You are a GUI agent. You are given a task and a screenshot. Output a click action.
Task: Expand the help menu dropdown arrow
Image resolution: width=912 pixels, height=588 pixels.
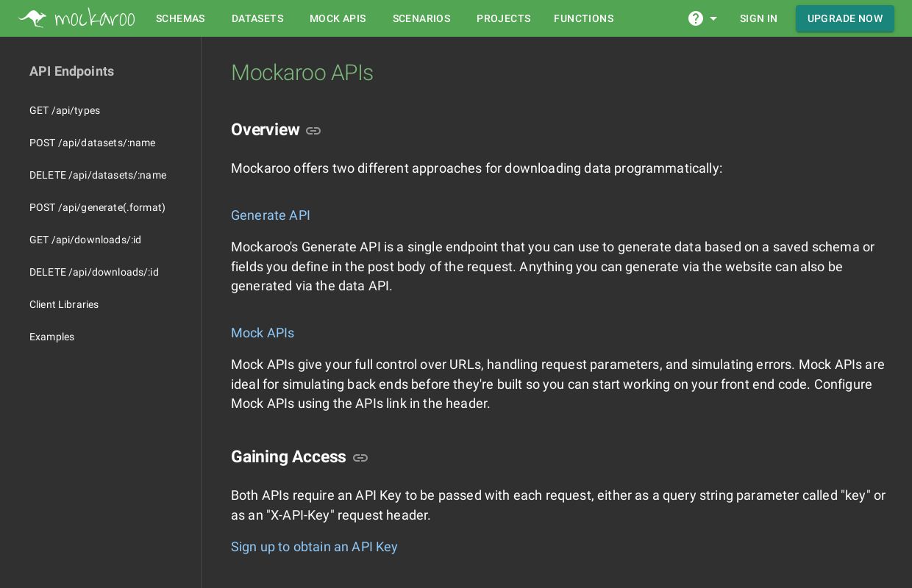(713, 19)
